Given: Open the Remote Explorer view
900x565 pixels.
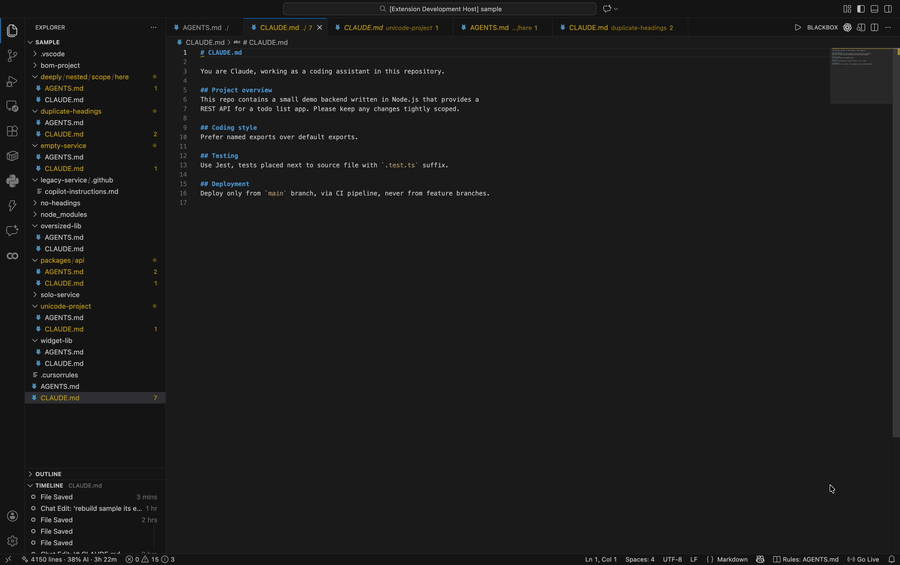Looking at the screenshot, I should point(12,106).
